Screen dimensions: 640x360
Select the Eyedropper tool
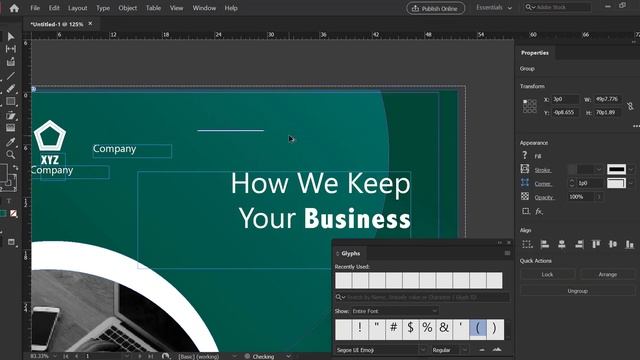pyautogui.click(x=11, y=142)
